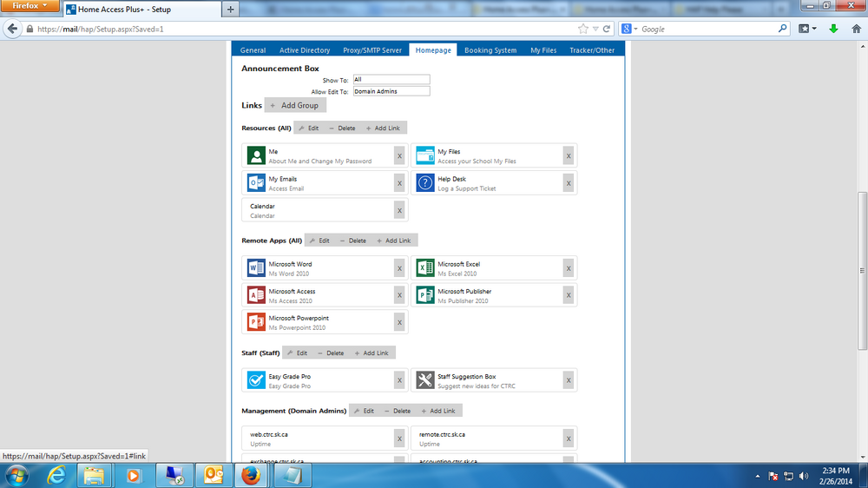Open the Me profile icon tile
The height and width of the screenshot is (488, 868).
pos(256,155)
